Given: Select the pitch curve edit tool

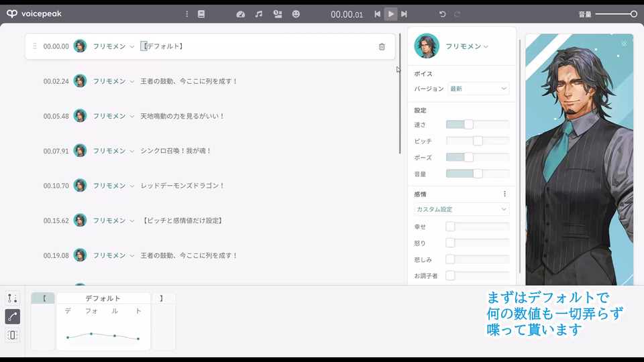Looking at the screenshot, I should [x=13, y=316].
